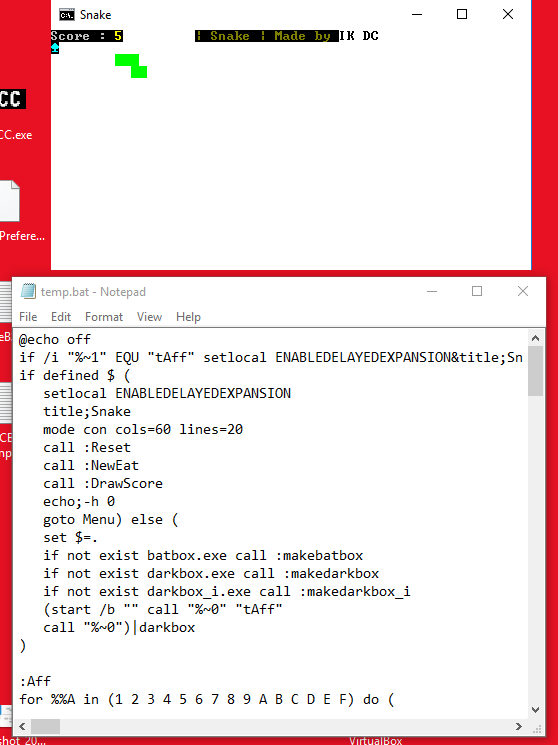The width and height of the screenshot is (558, 745).
Task: Select the Prefere... file icon on desktop
Action: [x=19, y=211]
